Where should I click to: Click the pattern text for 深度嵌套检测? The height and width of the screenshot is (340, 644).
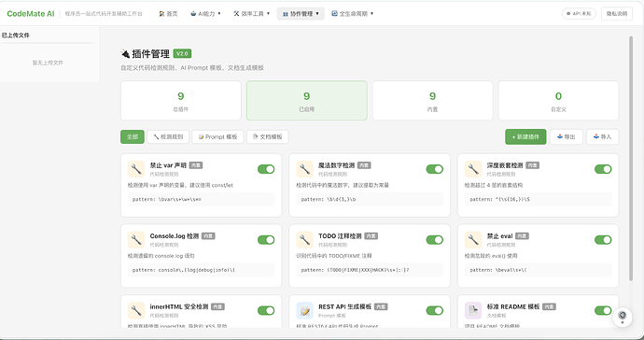[499, 199]
